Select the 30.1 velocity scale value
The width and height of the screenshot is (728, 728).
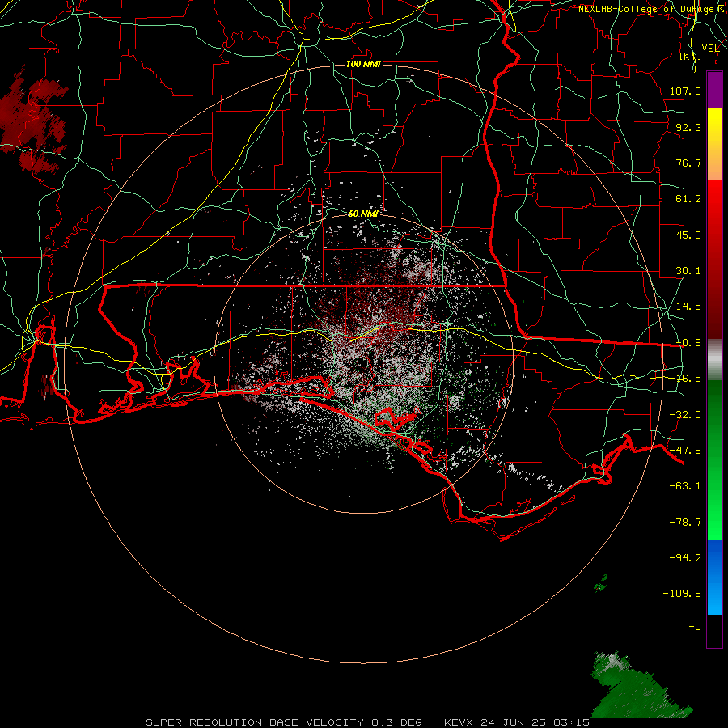(x=688, y=271)
